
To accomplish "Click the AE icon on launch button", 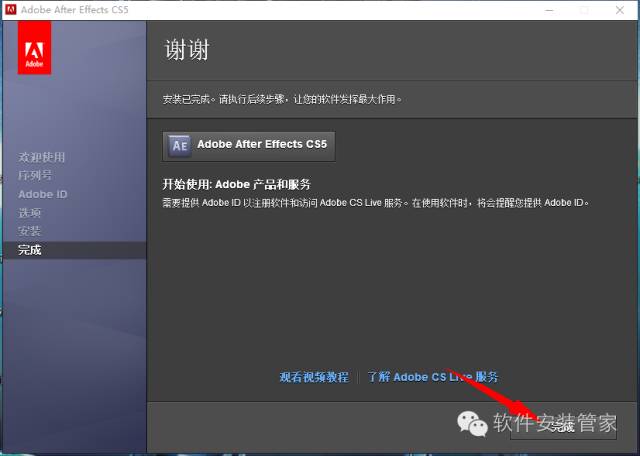I will 180,145.
